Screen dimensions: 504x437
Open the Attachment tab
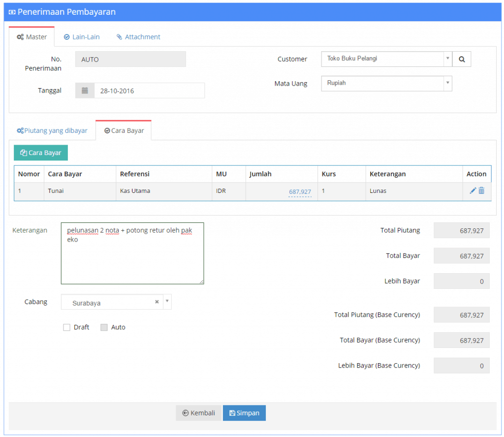(138, 37)
